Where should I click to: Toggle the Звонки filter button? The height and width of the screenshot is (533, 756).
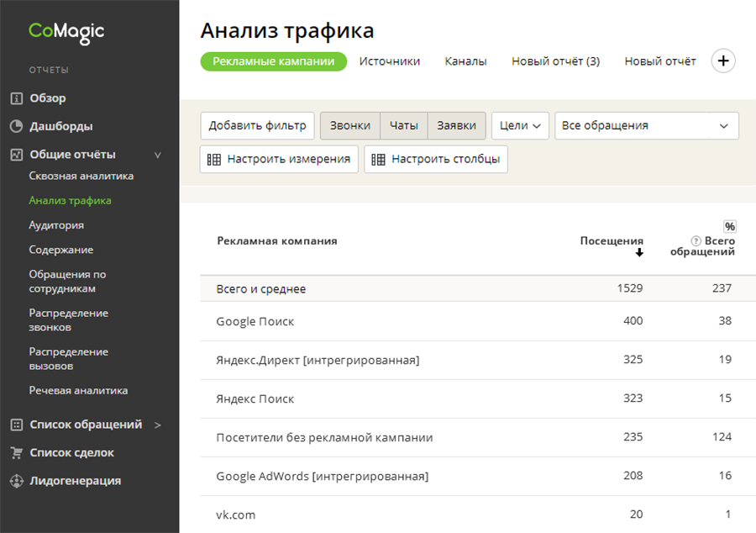pos(349,126)
